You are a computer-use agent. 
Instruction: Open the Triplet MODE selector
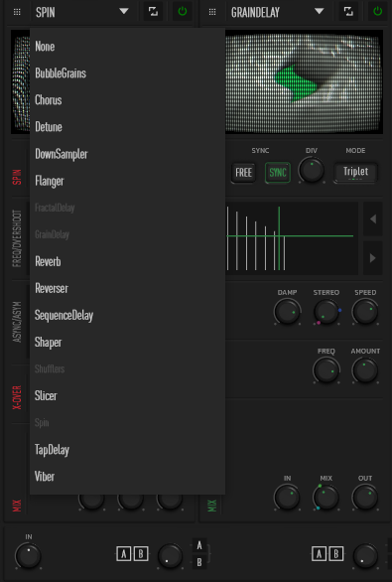355,172
